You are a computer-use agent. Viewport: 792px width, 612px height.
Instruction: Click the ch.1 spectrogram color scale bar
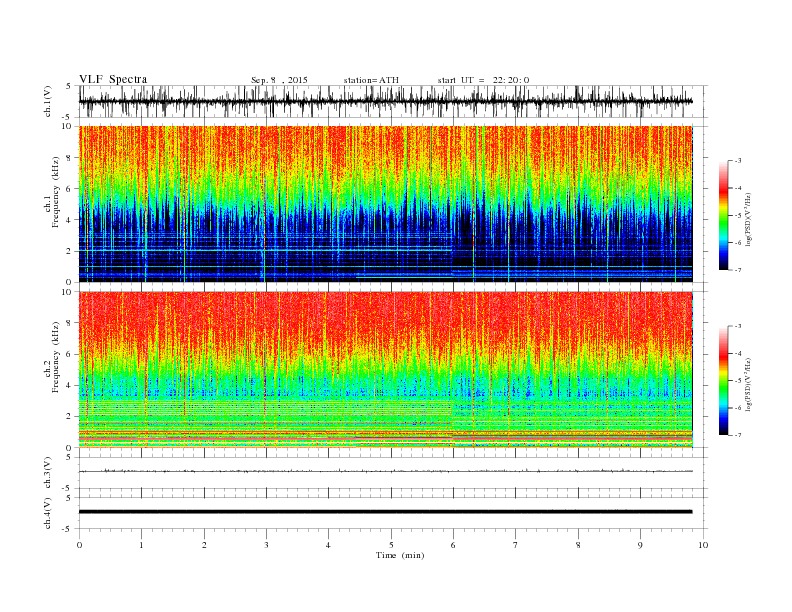click(723, 216)
